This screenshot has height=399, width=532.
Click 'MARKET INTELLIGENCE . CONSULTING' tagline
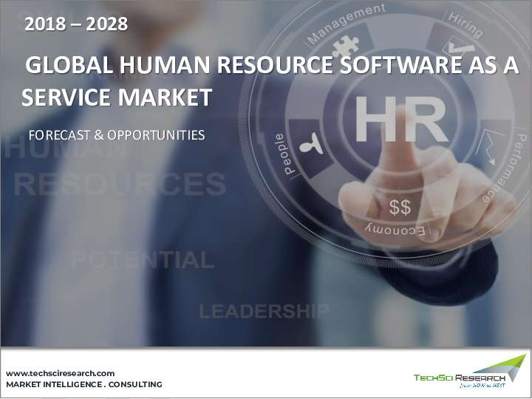pos(84,384)
